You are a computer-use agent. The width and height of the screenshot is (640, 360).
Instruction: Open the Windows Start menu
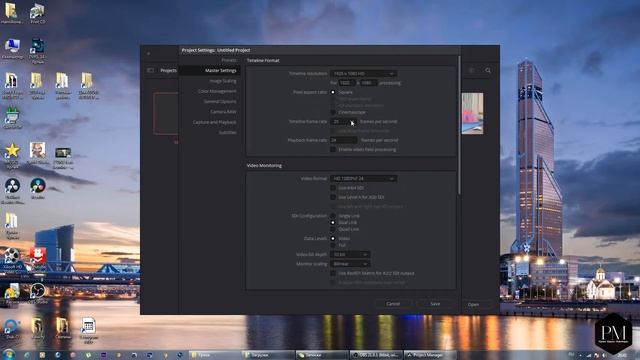coord(8,354)
